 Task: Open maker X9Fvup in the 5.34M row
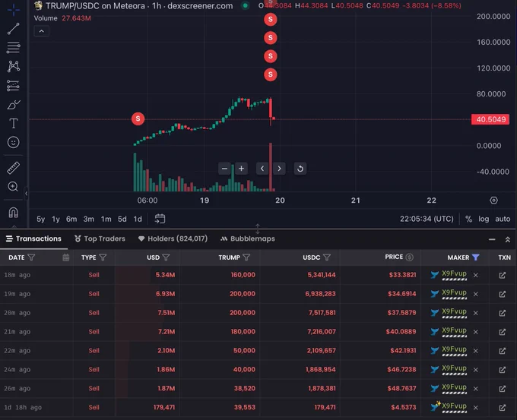pos(454,274)
